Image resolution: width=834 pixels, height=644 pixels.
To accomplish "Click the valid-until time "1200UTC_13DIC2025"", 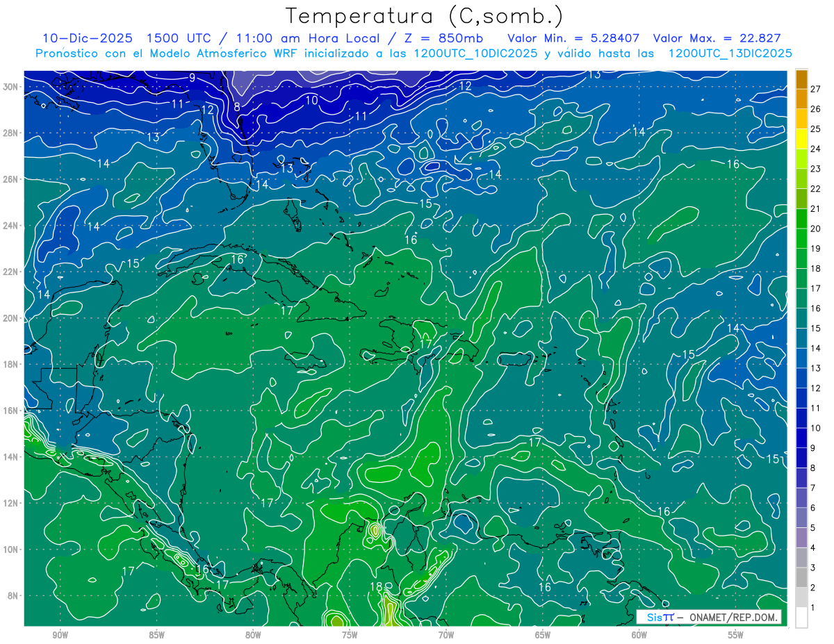I will (730, 53).
